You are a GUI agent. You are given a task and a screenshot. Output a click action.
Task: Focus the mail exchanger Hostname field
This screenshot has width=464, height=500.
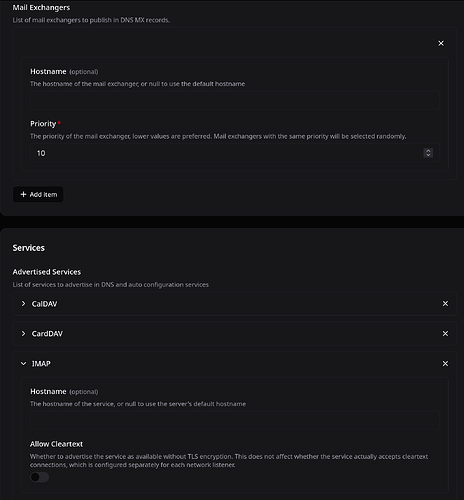(x=235, y=101)
